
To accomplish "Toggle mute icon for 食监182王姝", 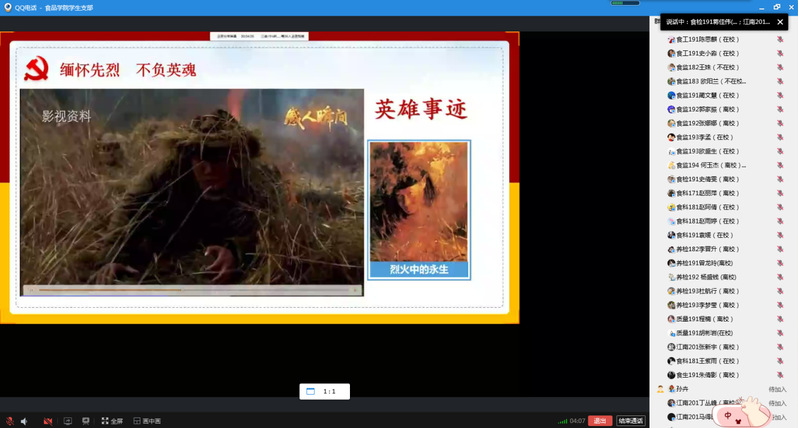I will (x=780, y=67).
